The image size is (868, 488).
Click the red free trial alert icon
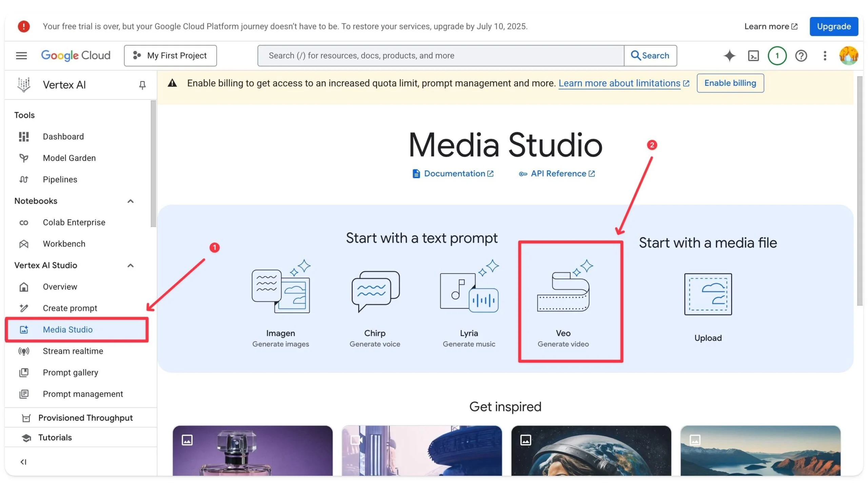click(x=24, y=26)
